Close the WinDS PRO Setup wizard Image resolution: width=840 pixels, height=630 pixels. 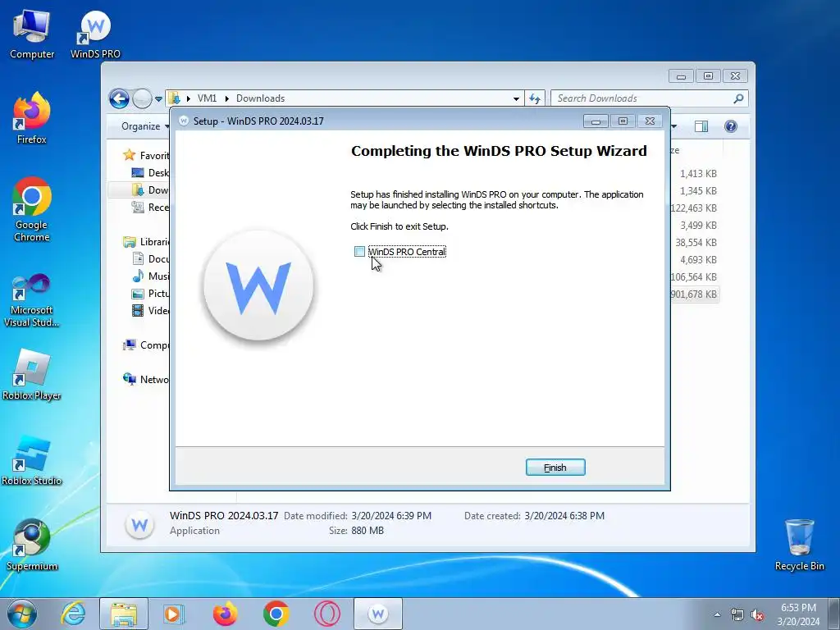(650, 121)
